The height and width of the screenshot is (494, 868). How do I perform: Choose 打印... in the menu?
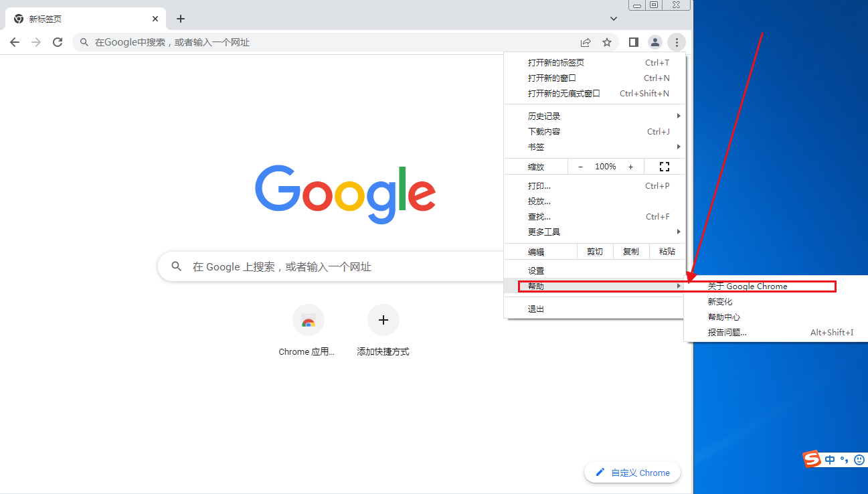click(595, 185)
